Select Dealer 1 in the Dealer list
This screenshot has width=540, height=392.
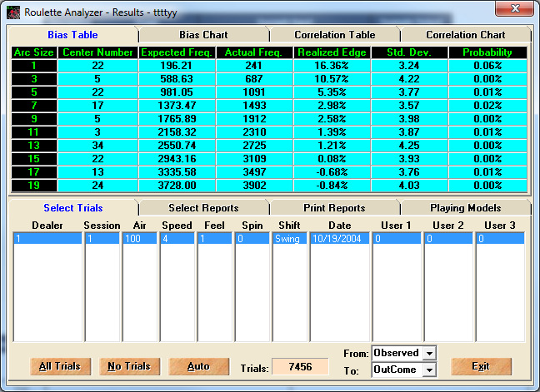47,238
